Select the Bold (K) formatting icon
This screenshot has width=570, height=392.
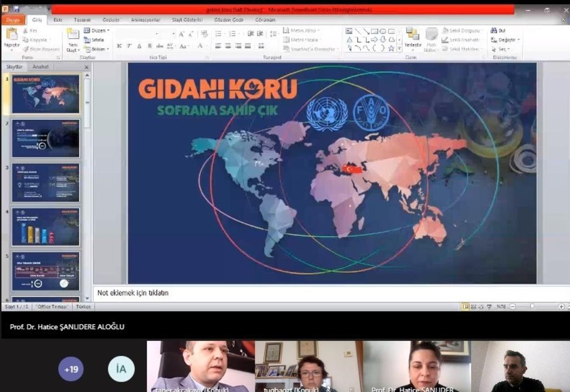tap(120, 47)
